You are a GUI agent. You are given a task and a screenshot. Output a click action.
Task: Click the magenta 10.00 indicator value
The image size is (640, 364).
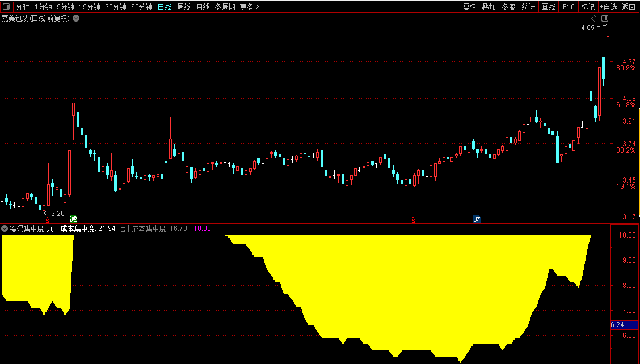[x=202, y=228]
